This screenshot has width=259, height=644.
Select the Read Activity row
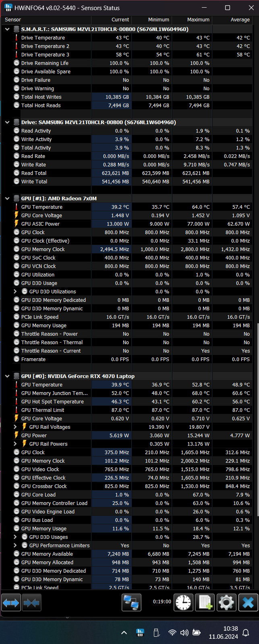coord(126,131)
